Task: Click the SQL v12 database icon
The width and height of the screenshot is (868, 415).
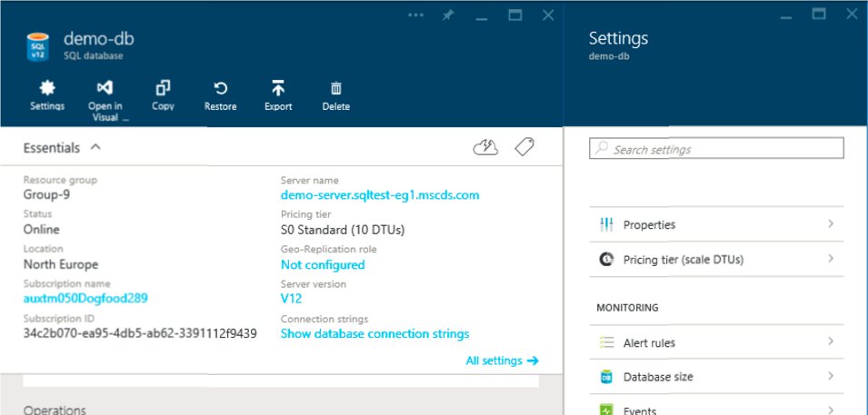Action: (37, 46)
